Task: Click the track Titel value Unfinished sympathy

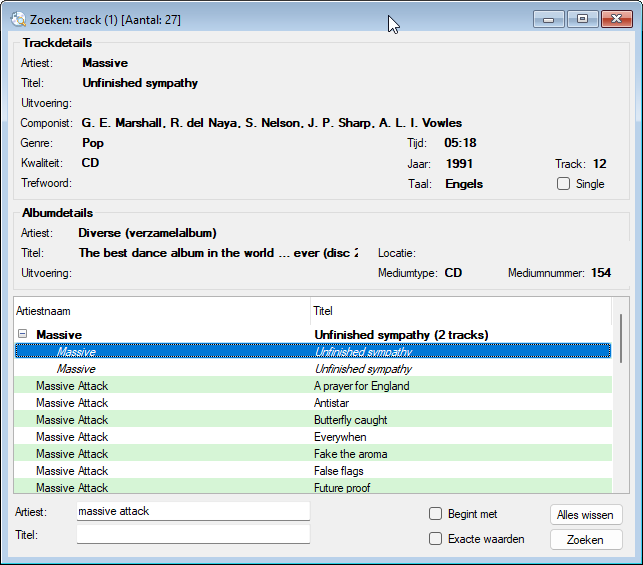Action: pyautogui.click(x=140, y=83)
